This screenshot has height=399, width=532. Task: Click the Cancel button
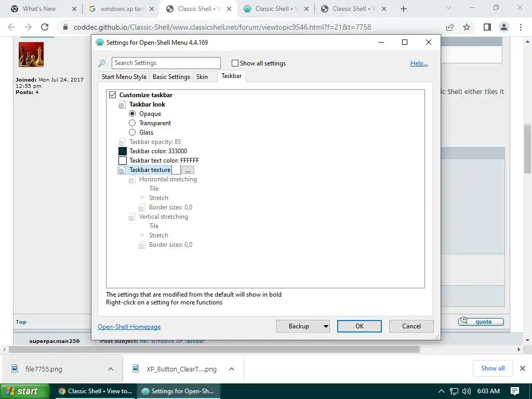(411, 326)
